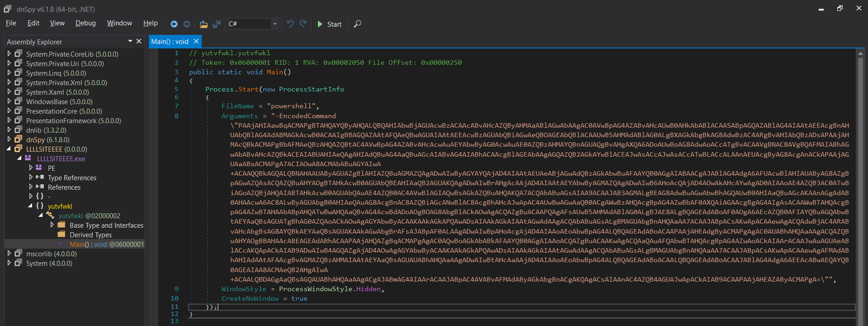The height and width of the screenshot is (326, 868).
Task: Click the "powershell" string on line 7
Action: (x=291, y=106)
